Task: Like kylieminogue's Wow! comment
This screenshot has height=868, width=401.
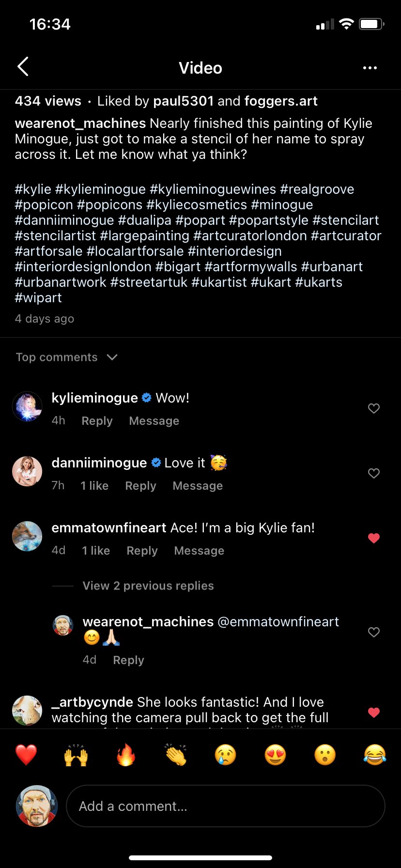Action: (374, 408)
